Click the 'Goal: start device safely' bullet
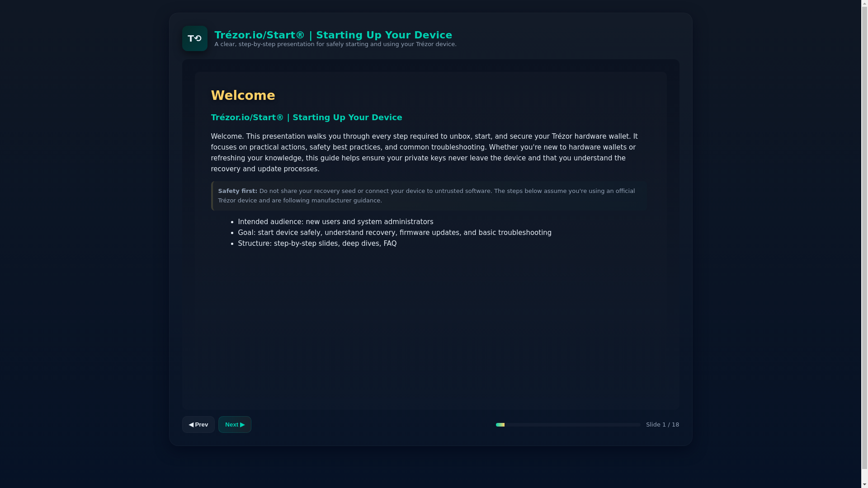 pos(395,233)
